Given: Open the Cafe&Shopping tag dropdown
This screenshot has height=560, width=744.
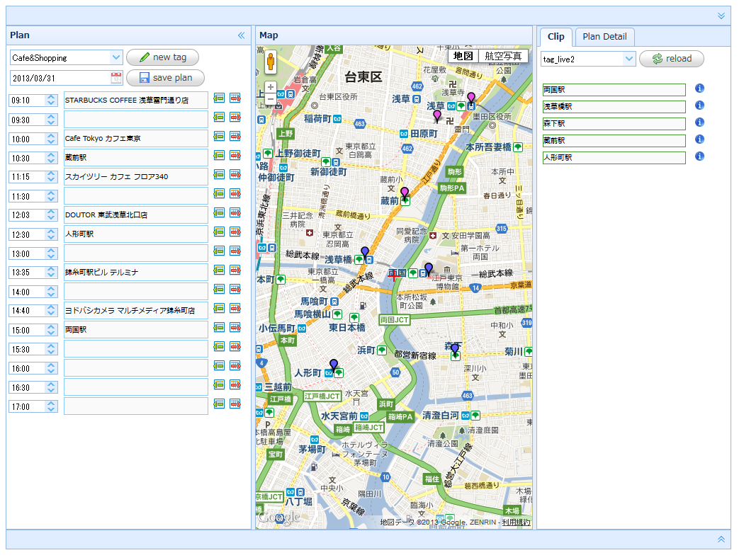Looking at the screenshot, I should click(x=116, y=57).
